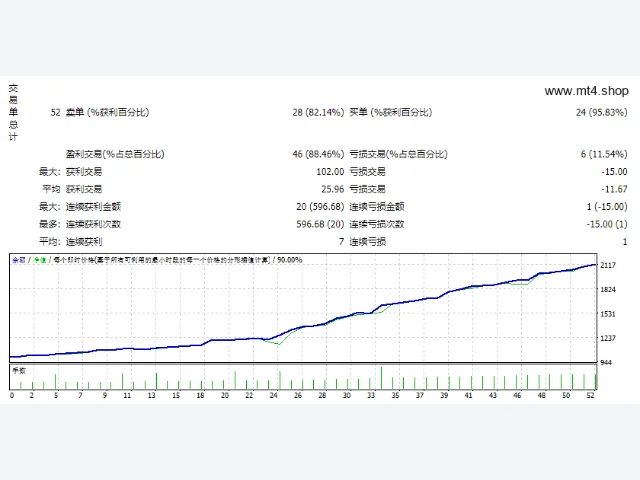Click consecutive profit value "596.68 (20)"
This screenshot has width=640, height=480.
pos(320,224)
